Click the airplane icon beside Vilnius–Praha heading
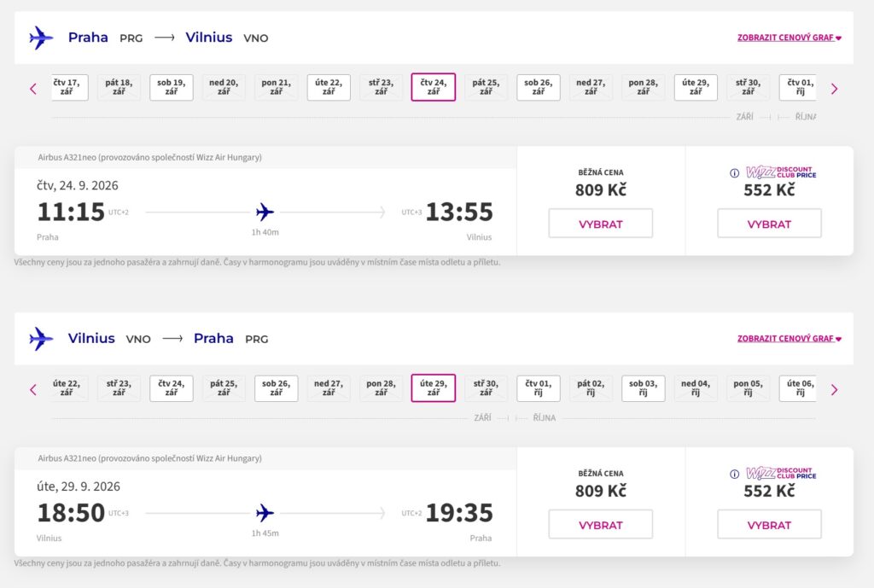874x588 pixels. coord(41,339)
